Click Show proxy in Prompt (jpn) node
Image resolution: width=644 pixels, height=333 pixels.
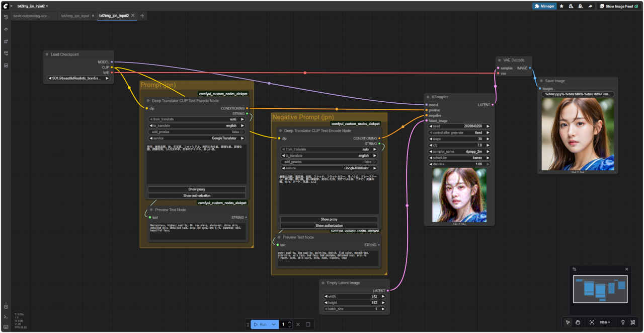[x=196, y=189]
